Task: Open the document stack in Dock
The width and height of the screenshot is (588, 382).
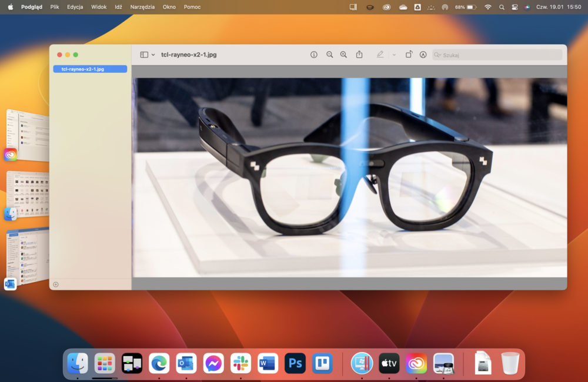Action: (483, 363)
